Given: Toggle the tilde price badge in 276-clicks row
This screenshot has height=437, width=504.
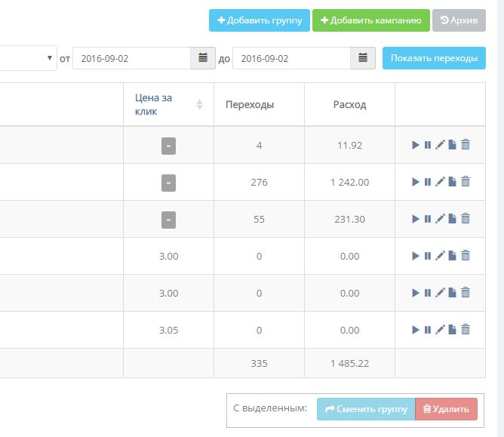Looking at the screenshot, I should click(x=168, y=182).
